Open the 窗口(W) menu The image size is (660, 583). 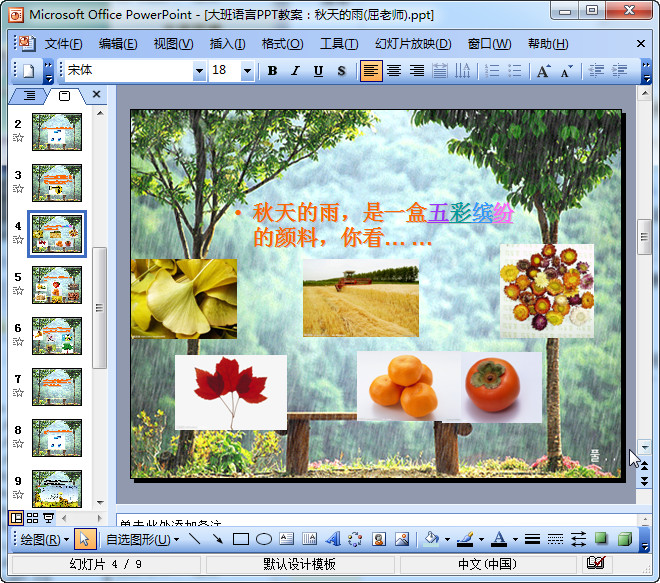point(489,43)
